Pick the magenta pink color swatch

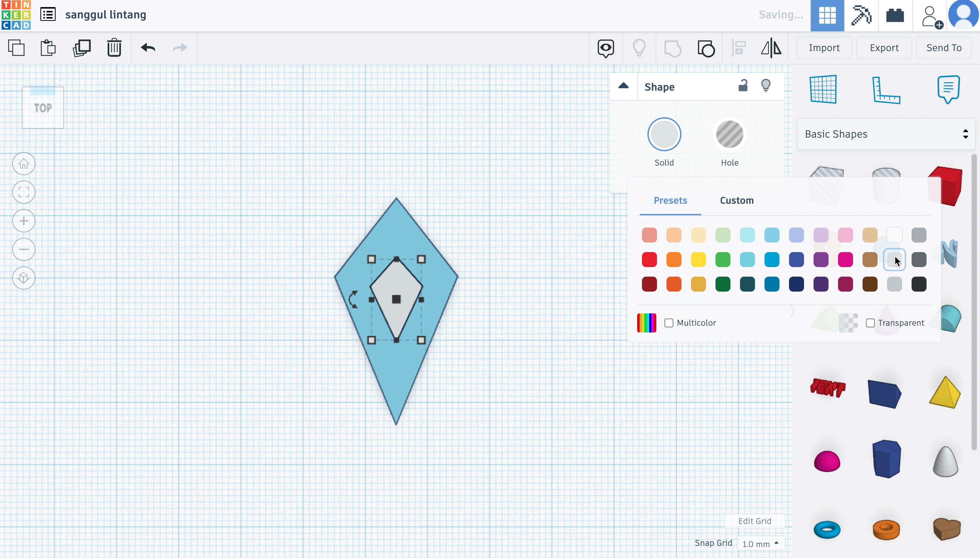pyautogui.click(x=845, y=260)
